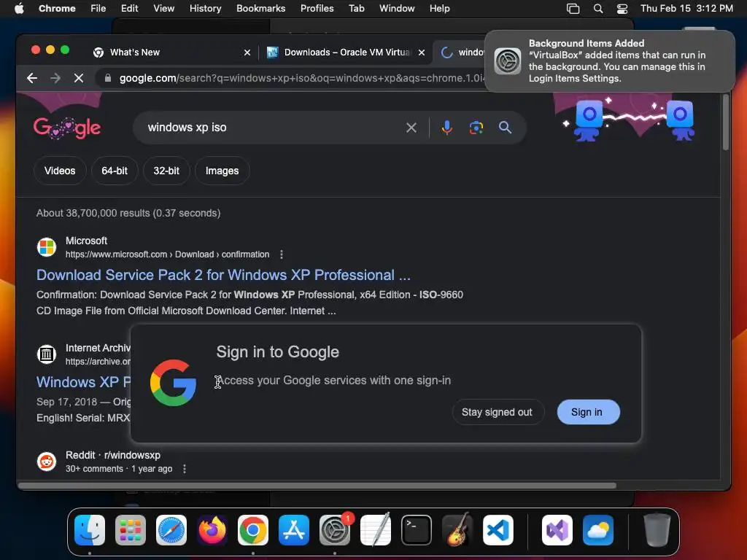Image resolution: width=747 pixels, height=560 pixels.
Task: Open the Windows XP Internet Archive link
Action: [x=83, y=382]
